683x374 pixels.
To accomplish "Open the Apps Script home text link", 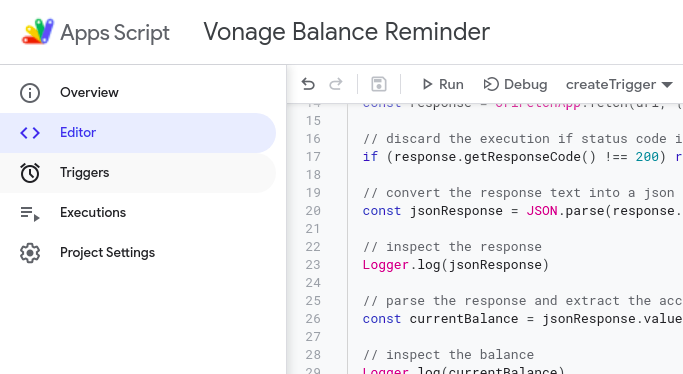I will click(115, 33).
